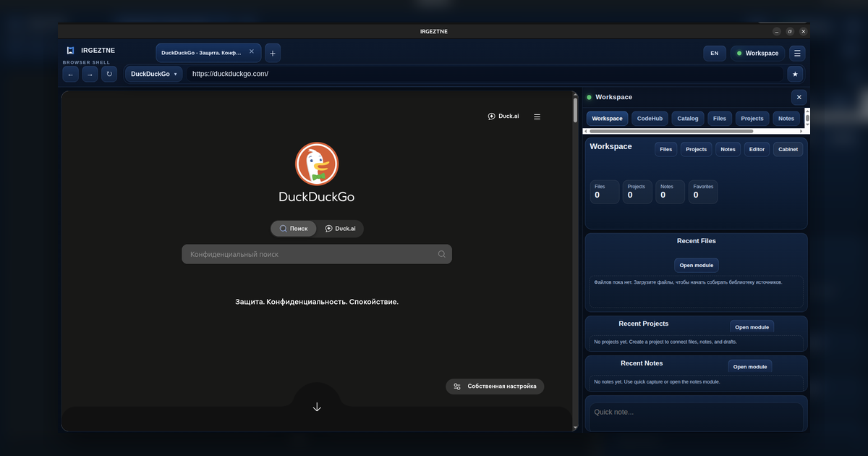Switch to the Catalog tab
Screen dimensions: 868x456
(x=688, y=118)
